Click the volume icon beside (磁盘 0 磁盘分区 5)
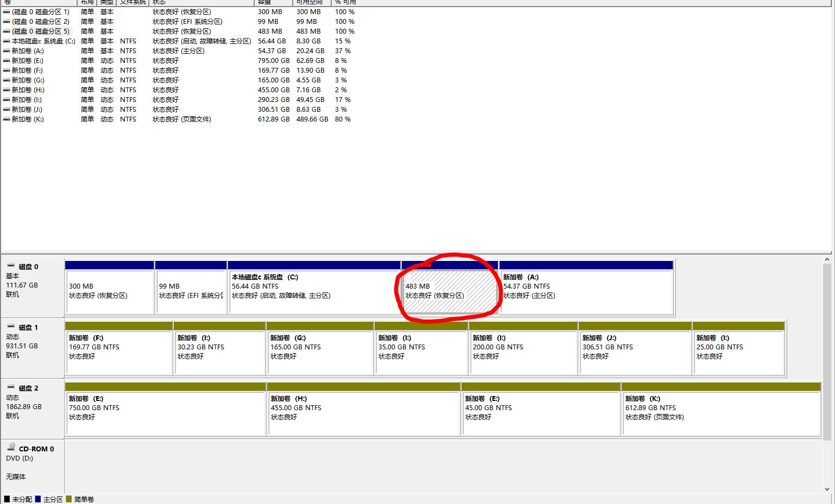Image resolution: width=835 pixels, height=504 pixels. point(7,31)
